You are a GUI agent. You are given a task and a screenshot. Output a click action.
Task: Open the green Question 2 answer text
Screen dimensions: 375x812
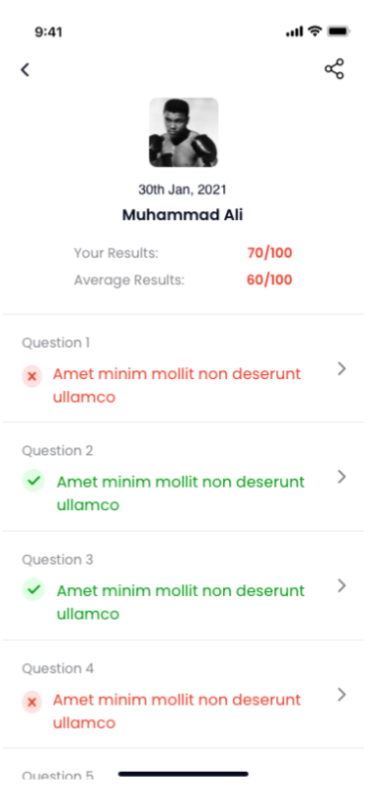180,493
